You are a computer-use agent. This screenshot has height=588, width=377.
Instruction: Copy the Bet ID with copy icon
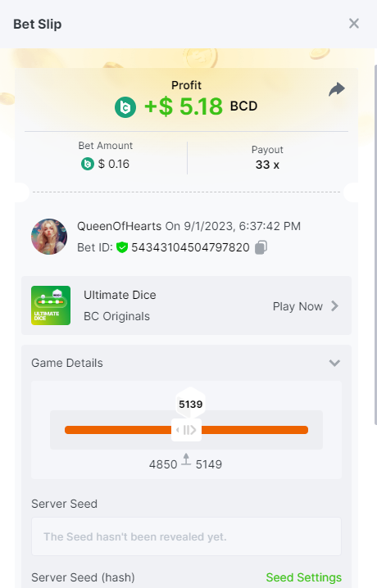[x=261, y=247]
